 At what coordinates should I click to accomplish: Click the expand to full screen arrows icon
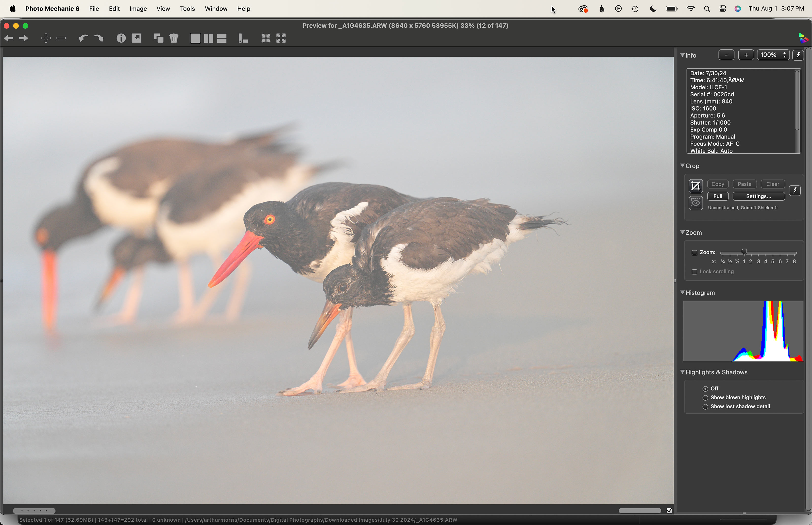(281, 38)
